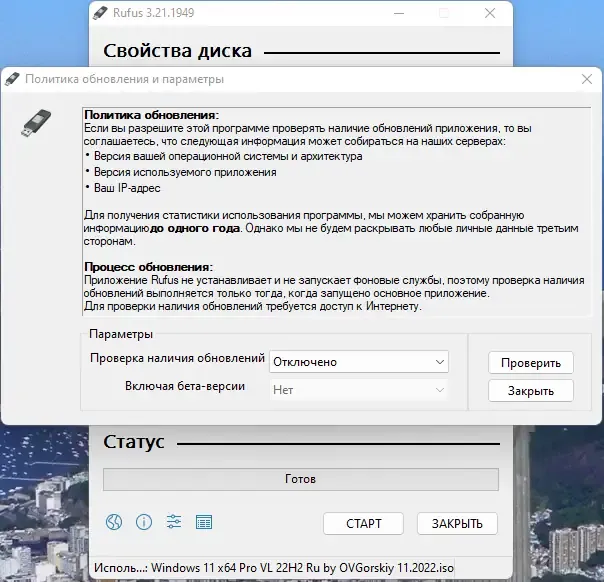Click the 'Закрыть' button in dialog
Image resolution: width=604 pixels, height=582 pixels.
[x=531, y=391]
